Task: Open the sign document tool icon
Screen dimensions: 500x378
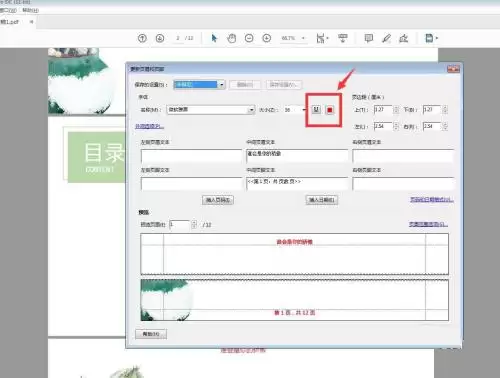Action: pyautogui.click(x=404, y=38)
